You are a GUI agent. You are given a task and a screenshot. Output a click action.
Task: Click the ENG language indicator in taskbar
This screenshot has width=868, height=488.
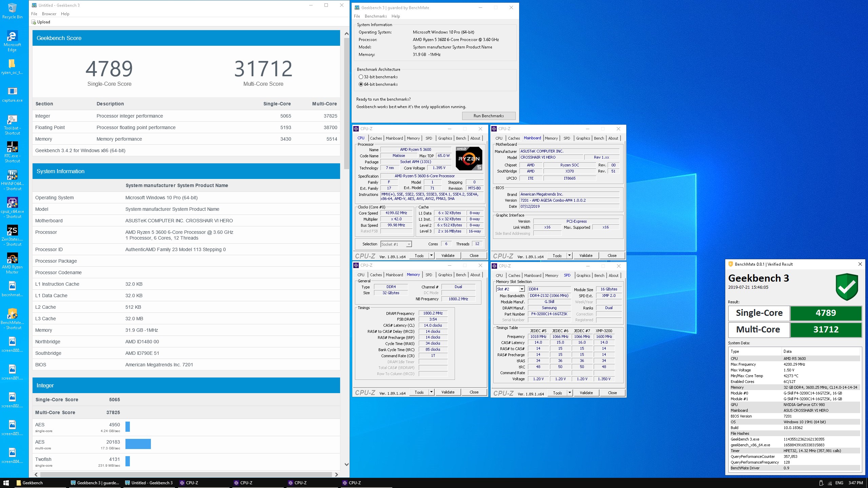(839, 483)
